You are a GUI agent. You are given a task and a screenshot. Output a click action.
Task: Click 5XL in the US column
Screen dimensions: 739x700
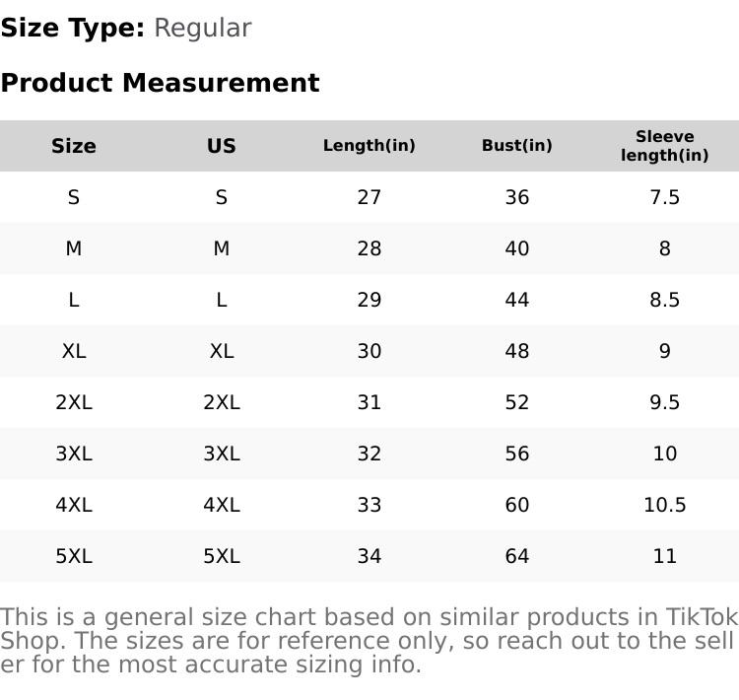point(222,556)
